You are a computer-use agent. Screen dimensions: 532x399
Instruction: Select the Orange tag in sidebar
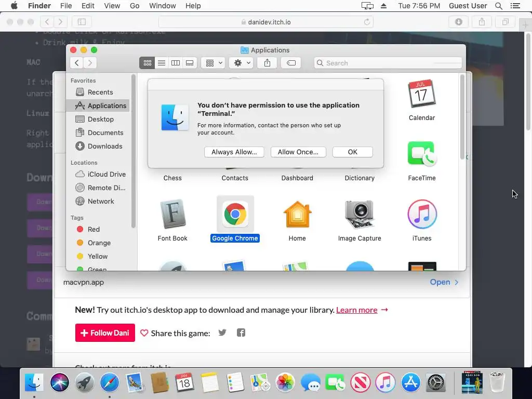coord(98,243)
